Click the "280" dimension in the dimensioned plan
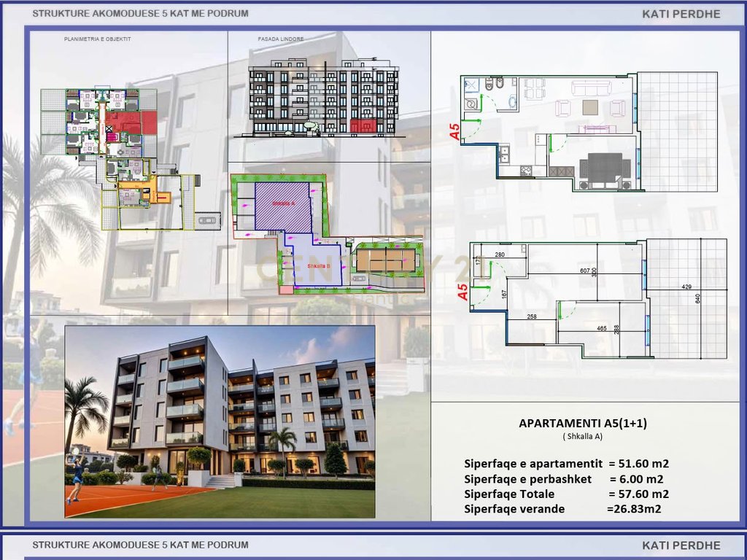747x560 pixels. [500, 254]
